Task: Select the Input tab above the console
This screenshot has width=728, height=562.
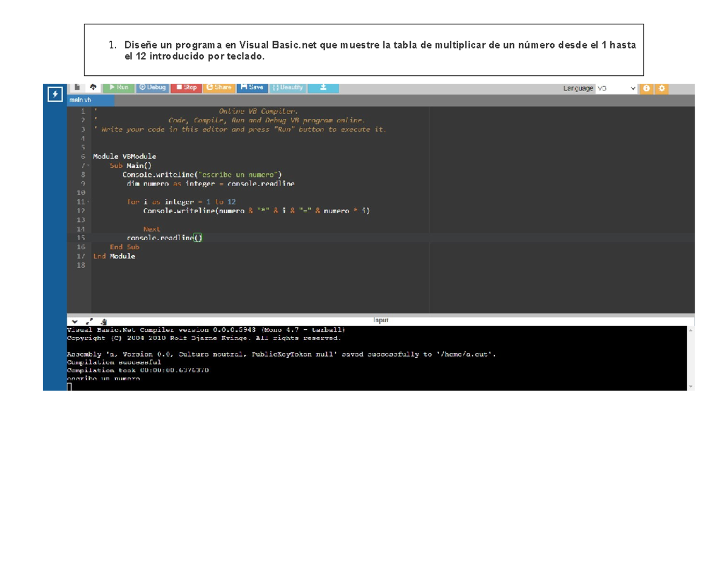Action: 382,319
